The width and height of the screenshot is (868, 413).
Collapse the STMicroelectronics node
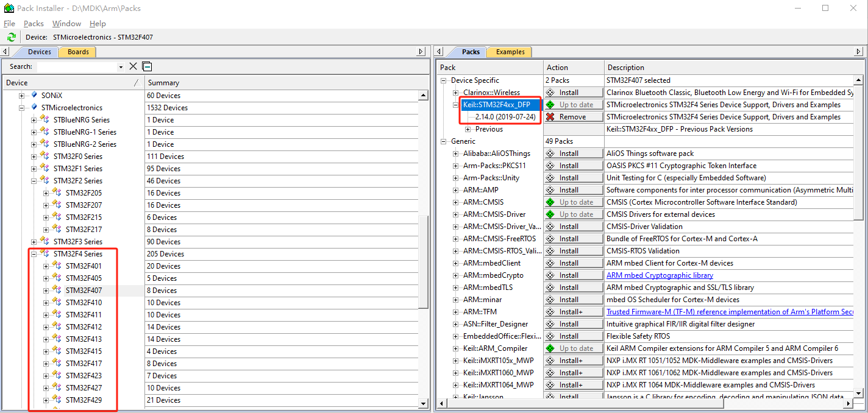point(21,108)
